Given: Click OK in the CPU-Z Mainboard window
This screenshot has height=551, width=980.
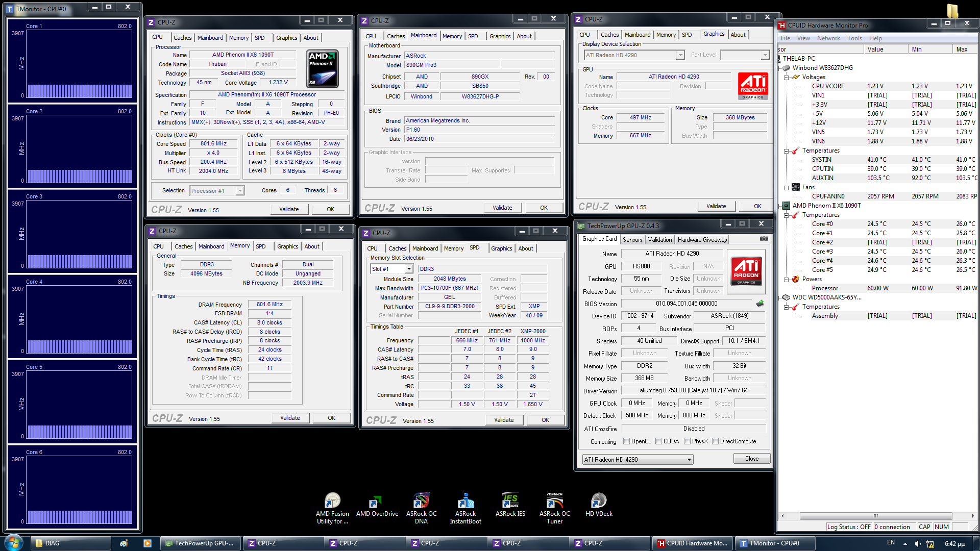Looking at the screenshot, I should tap(544, 208).
